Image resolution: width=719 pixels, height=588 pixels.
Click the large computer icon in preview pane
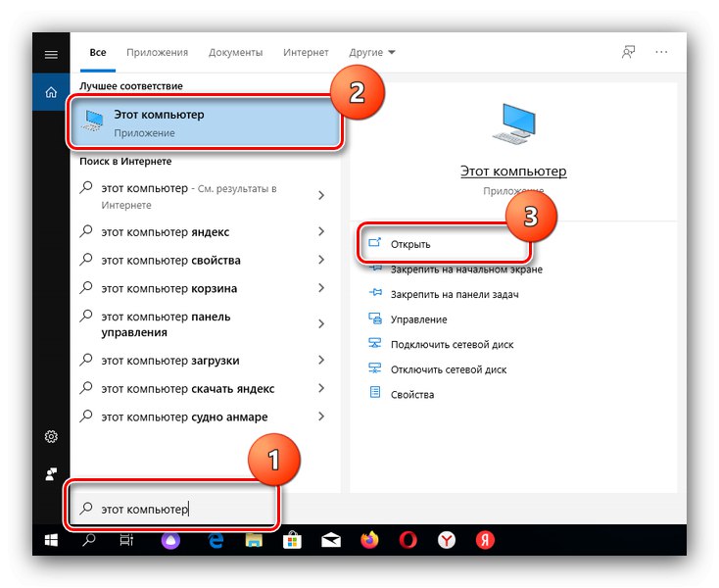[513, 123]
